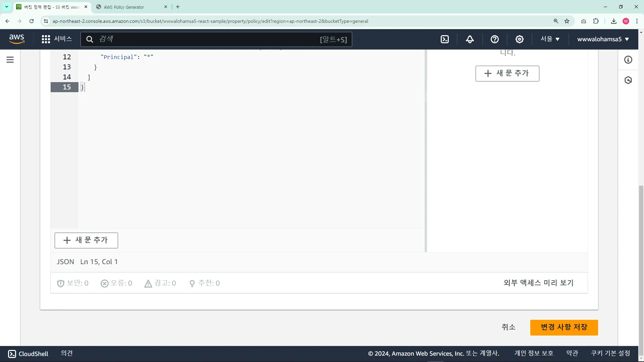Open the CloudShell terminal icon in header
Image resolution: width=644 pixels, height=362 pixels.
click(x=444, y=39)
